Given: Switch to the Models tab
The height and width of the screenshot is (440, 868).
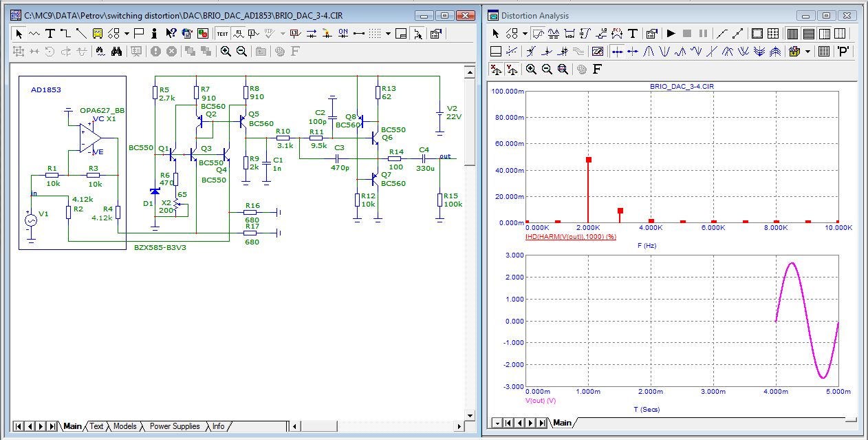Looking at the screenshot, I should point(124,426).
